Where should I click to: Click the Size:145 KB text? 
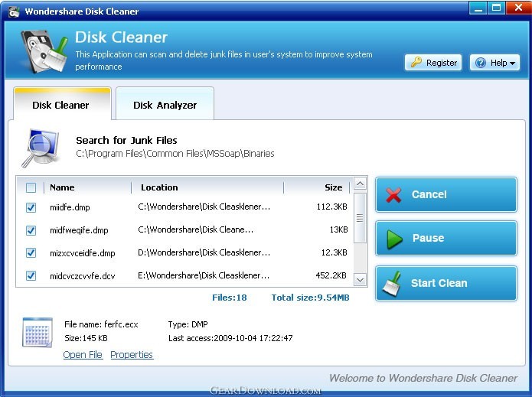pyautogui.click(x=86, y=338)
